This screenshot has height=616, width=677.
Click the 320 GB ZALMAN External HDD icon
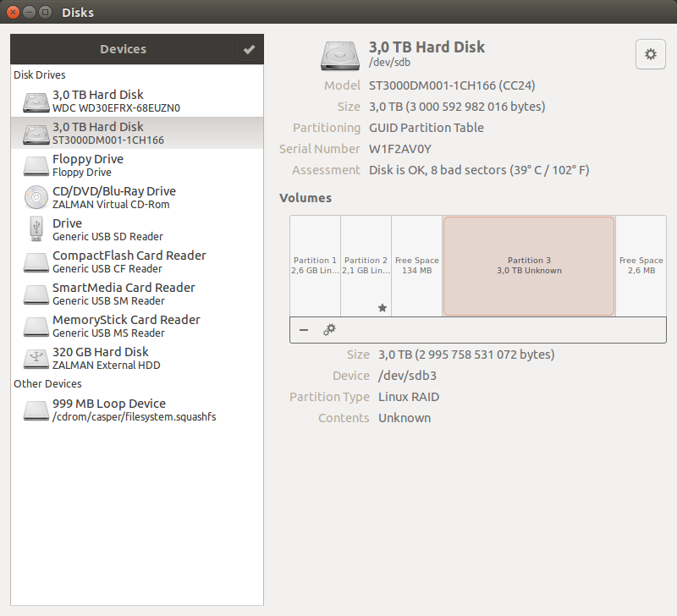[36, 359]
